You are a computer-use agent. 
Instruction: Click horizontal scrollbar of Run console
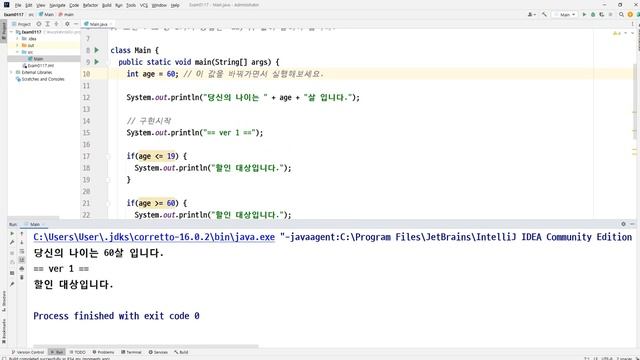tap(146, 346)
